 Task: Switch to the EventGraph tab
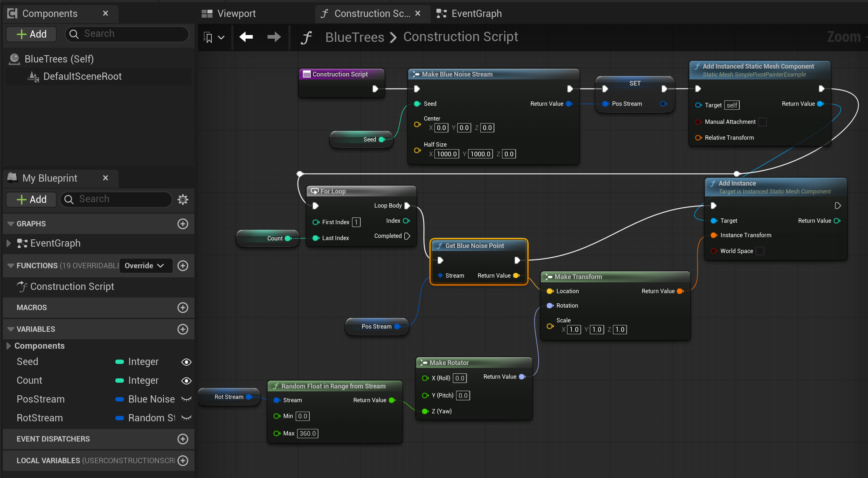469,14
